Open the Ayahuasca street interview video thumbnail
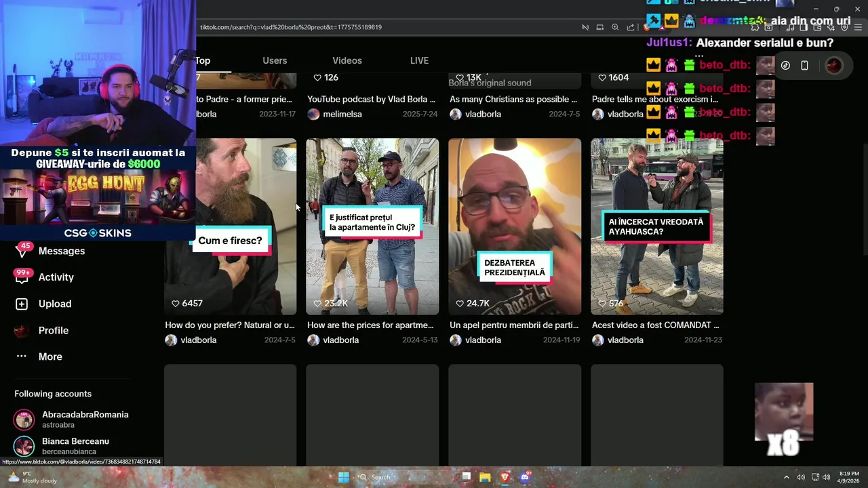Viewport: 868px width, 488px height. click(x=657, y=226)
